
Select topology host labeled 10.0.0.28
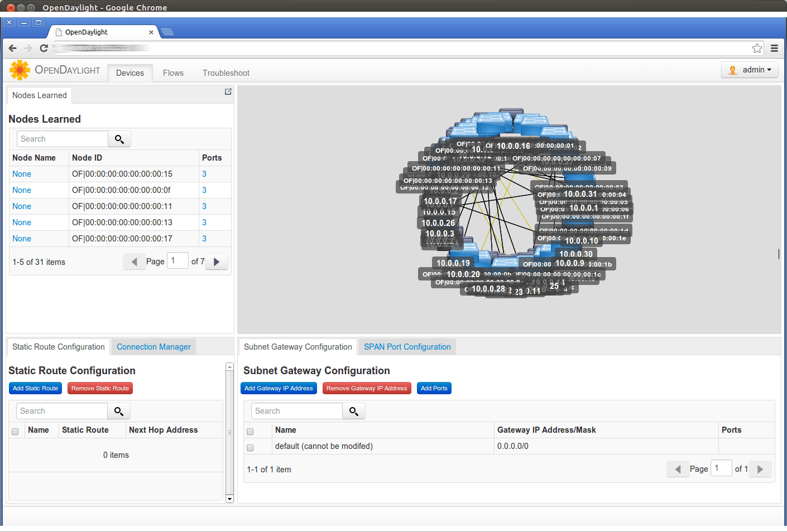tap(488, 289)
